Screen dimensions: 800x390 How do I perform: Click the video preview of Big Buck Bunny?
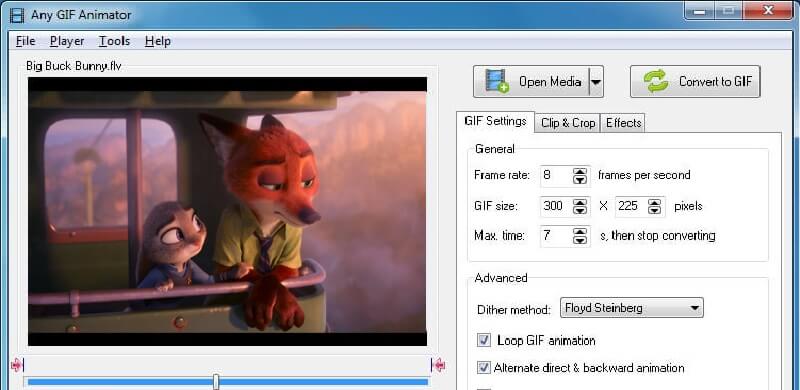click(x=228, y=211)
